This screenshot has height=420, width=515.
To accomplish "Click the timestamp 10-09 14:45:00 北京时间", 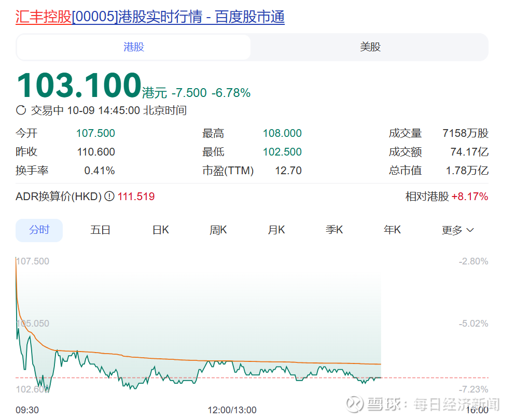I will (127, 110).
